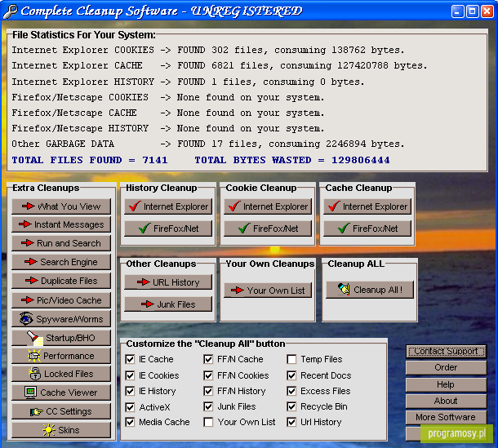Toggle the IE History checkbox
This screenshot has width=498, height=448.
pos(130,391)
